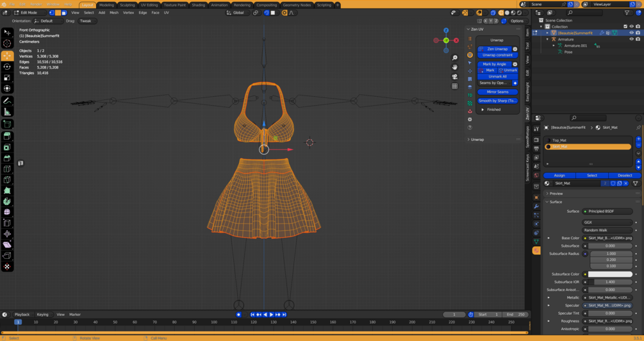Viewport: 644px width, 341px height.
Task: Toggle X mirror axis in viewport header
Action: pos(486,21)
